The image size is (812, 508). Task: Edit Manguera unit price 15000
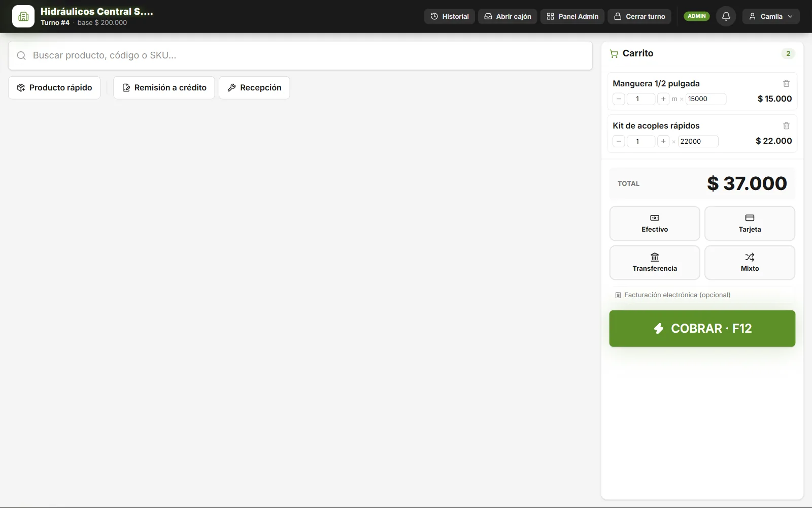(x=706, y=99)
